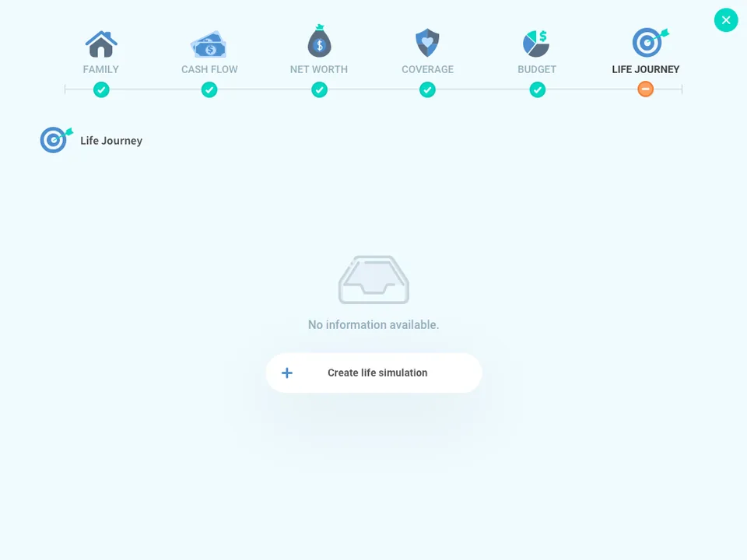Switch to the FAMILY tab label

(101, 69)
